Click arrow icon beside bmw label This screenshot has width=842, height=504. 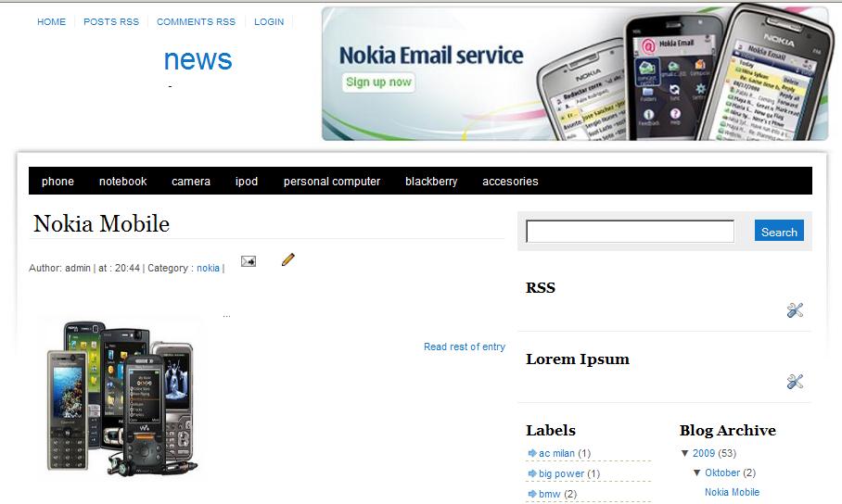(x=532, y=494)
